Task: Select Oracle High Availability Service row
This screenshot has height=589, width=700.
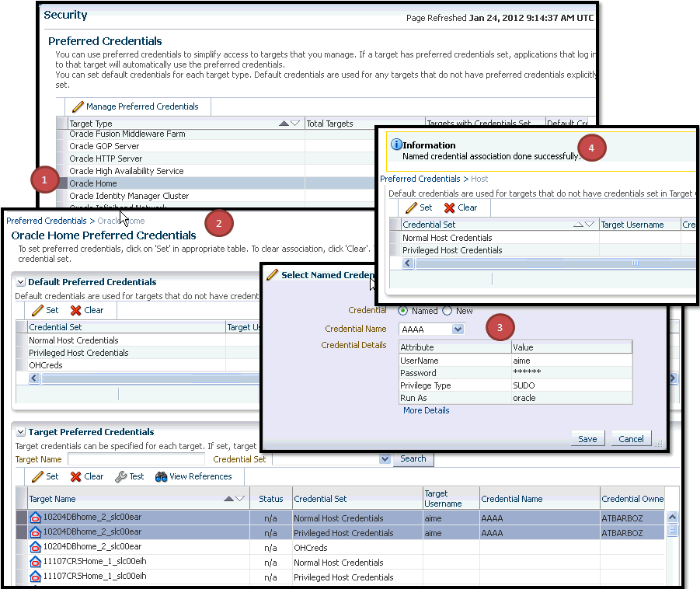Action: [216, 171]
